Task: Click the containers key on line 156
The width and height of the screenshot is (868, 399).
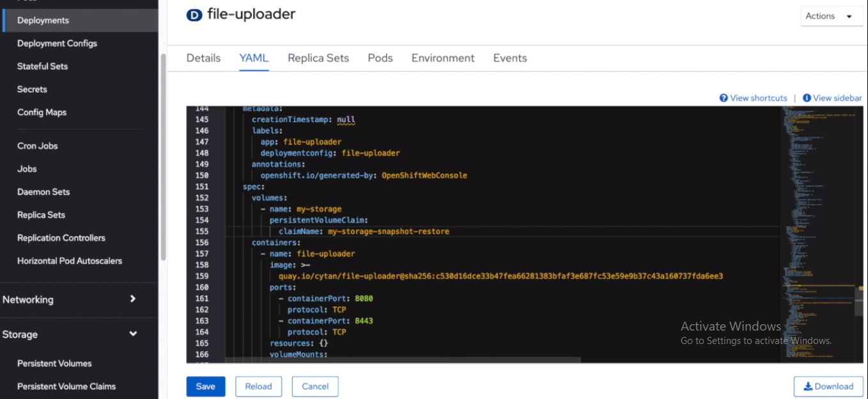Action: (275, 242)
